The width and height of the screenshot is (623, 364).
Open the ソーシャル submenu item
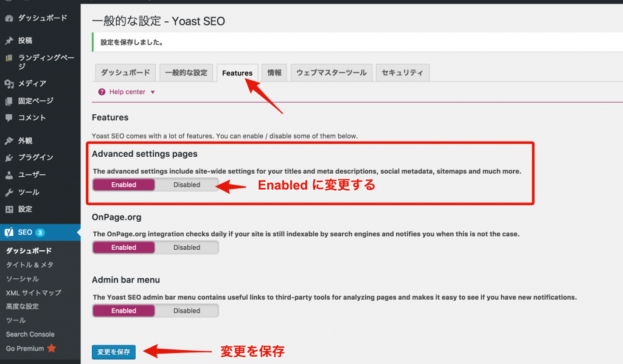pos(23,279)
